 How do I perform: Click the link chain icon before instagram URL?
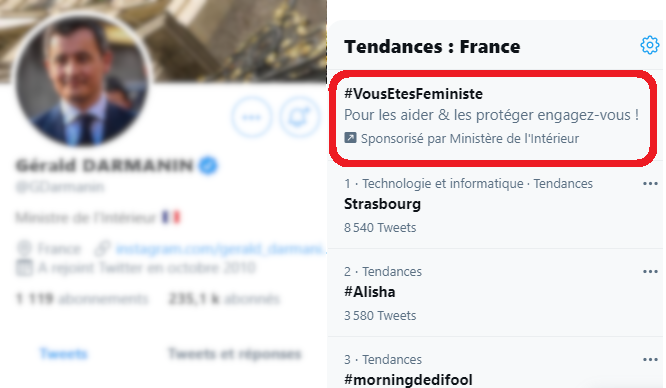[x=102, y=248]
